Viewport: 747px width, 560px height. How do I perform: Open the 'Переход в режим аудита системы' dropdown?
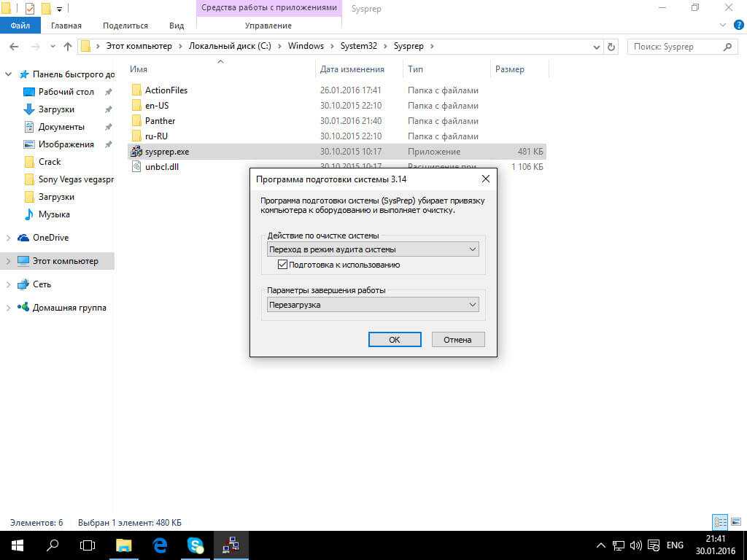pyautogui.click(x=372, y=249)
